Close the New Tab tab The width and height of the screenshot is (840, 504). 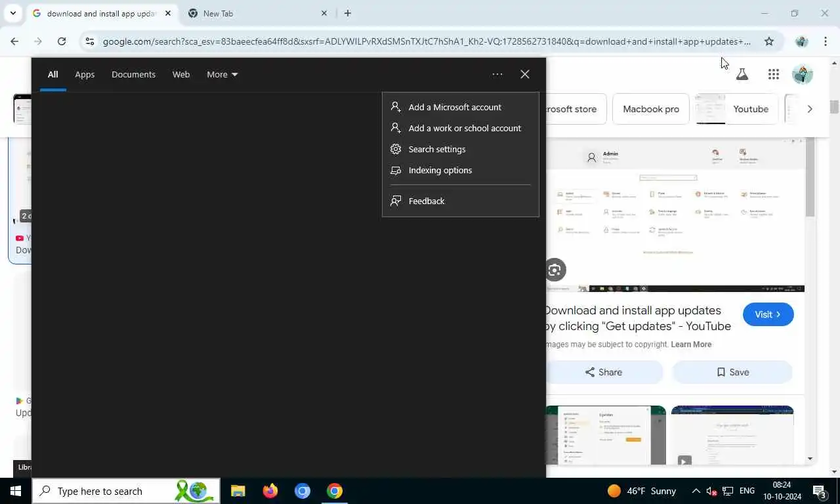[x=324, y=13]
